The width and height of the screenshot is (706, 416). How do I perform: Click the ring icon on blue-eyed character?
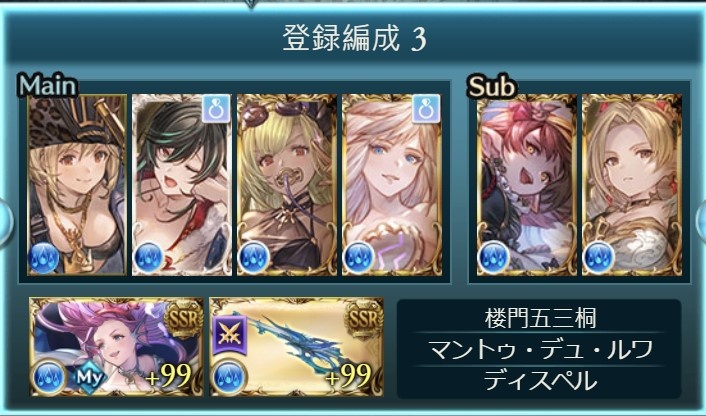pos(426,109)
